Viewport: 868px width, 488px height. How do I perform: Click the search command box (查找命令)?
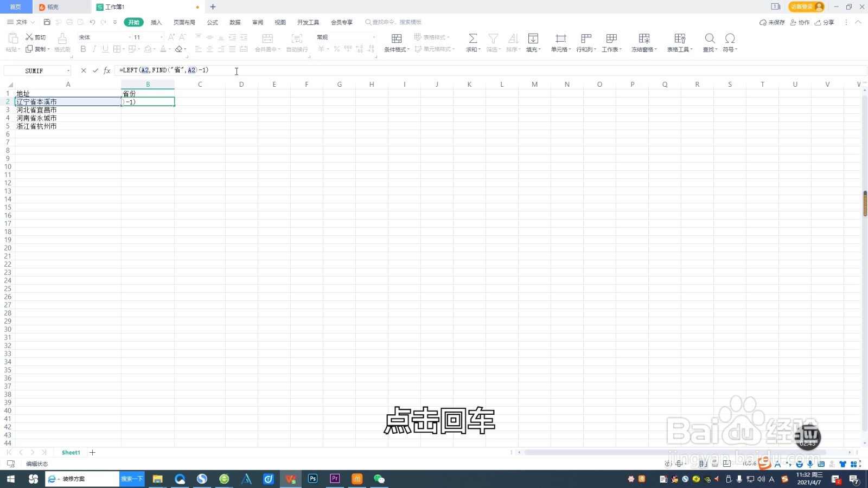(x=394, y=22)
